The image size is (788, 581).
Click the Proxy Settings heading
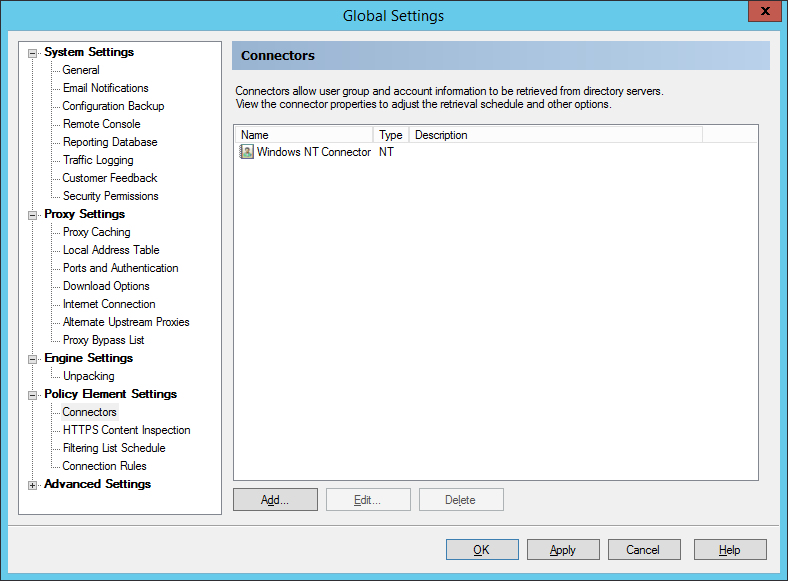[84, 214]
